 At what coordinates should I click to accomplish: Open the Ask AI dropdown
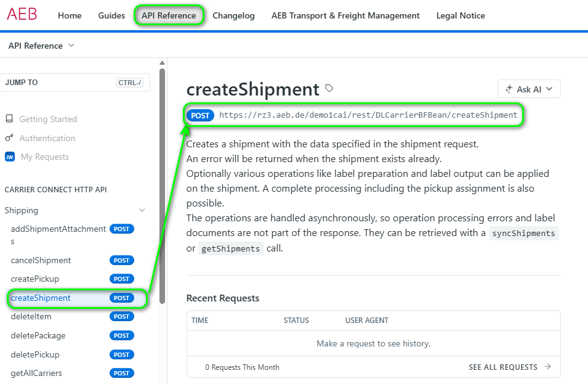(x=529, y=89)
